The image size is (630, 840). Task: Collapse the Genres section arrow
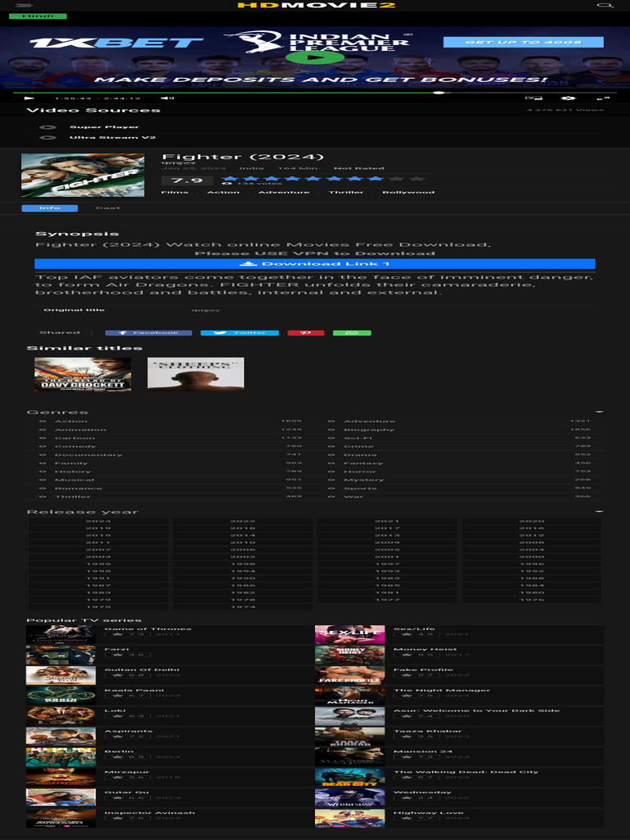coord(599,412)
